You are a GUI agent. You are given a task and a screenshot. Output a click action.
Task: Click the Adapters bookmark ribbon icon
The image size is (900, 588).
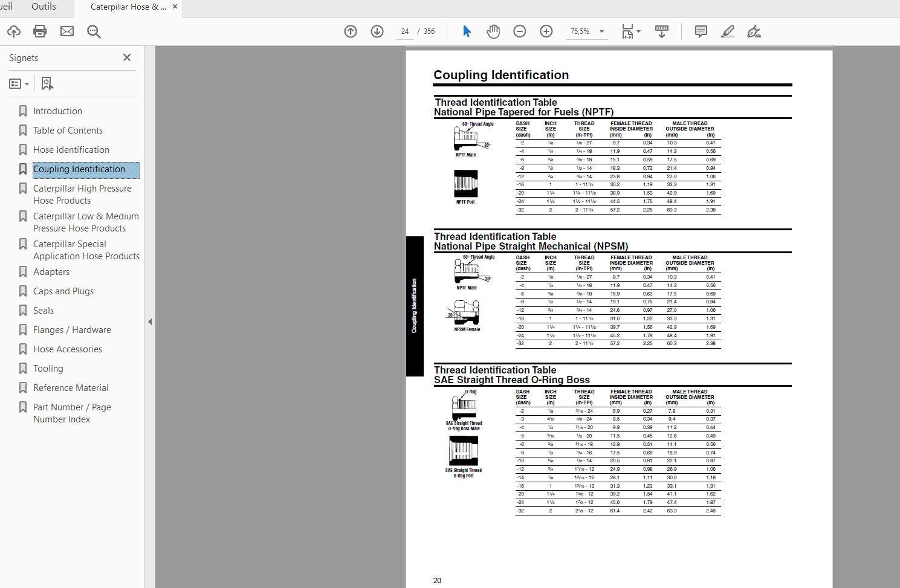pos(23,272)
